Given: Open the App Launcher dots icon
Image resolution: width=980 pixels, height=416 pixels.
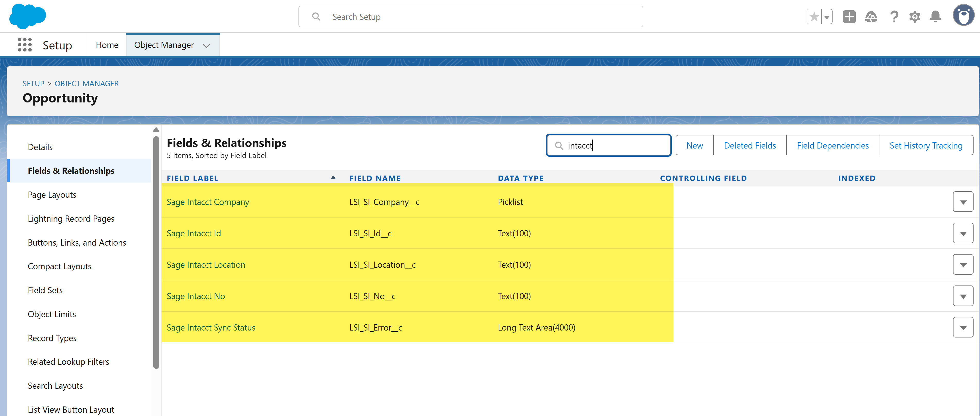Looking at the screenshot, I should (x=25, y=45).
